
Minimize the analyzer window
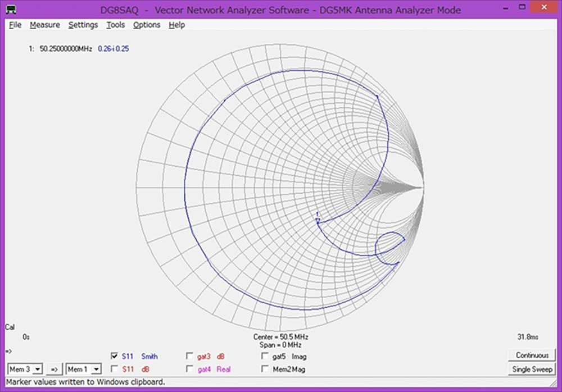coord(505,8)
